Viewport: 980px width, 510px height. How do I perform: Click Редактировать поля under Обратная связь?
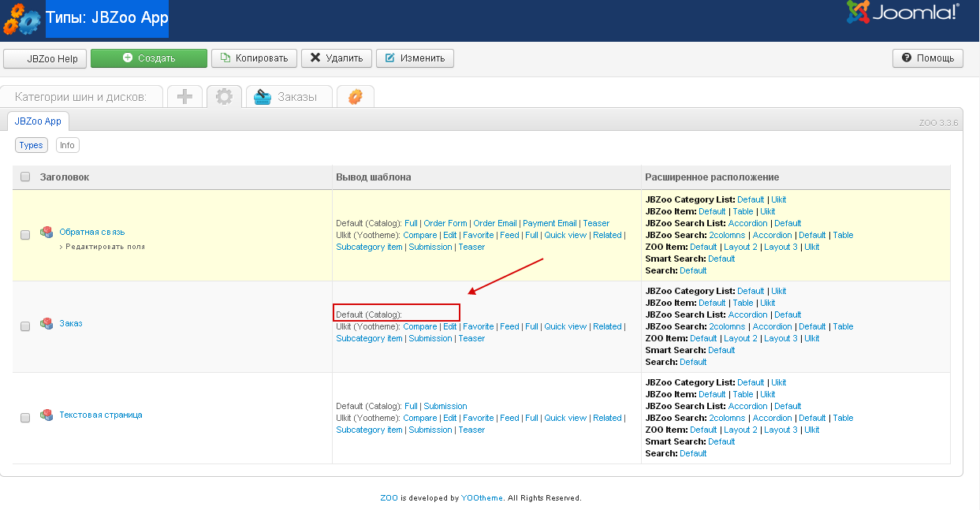pyautogui.click(x=105, y=247)
